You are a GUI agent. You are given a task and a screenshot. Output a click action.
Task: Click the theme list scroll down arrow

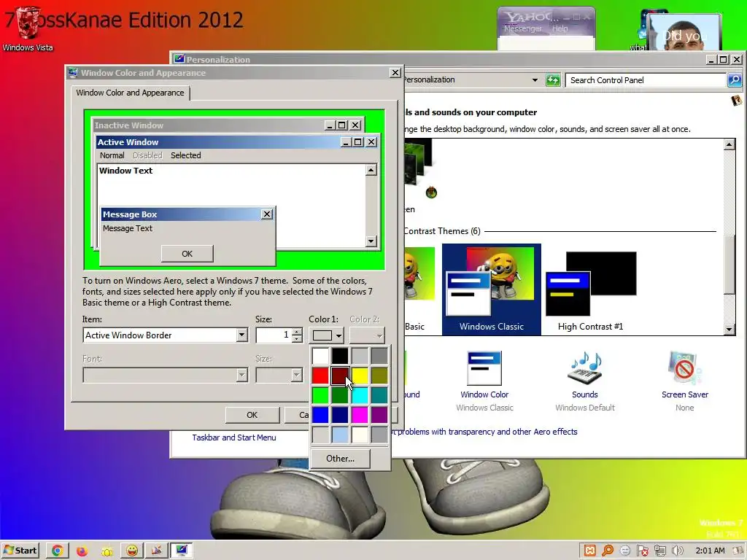729,329
